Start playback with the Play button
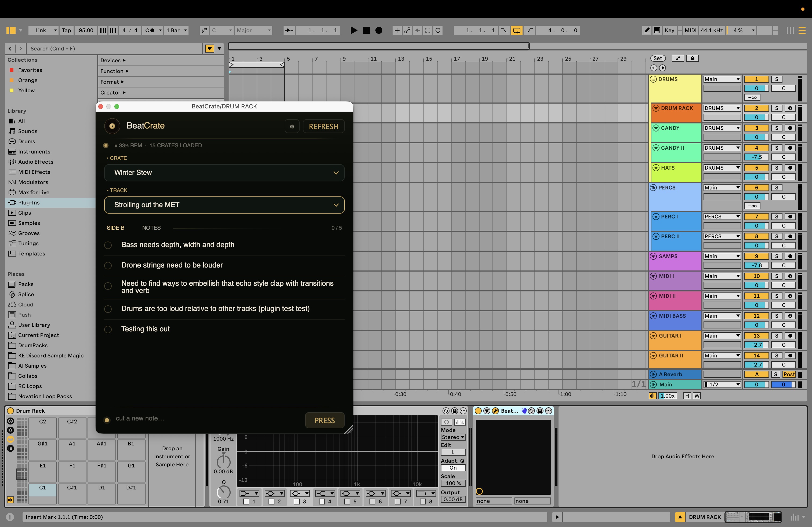 [353, 30]
